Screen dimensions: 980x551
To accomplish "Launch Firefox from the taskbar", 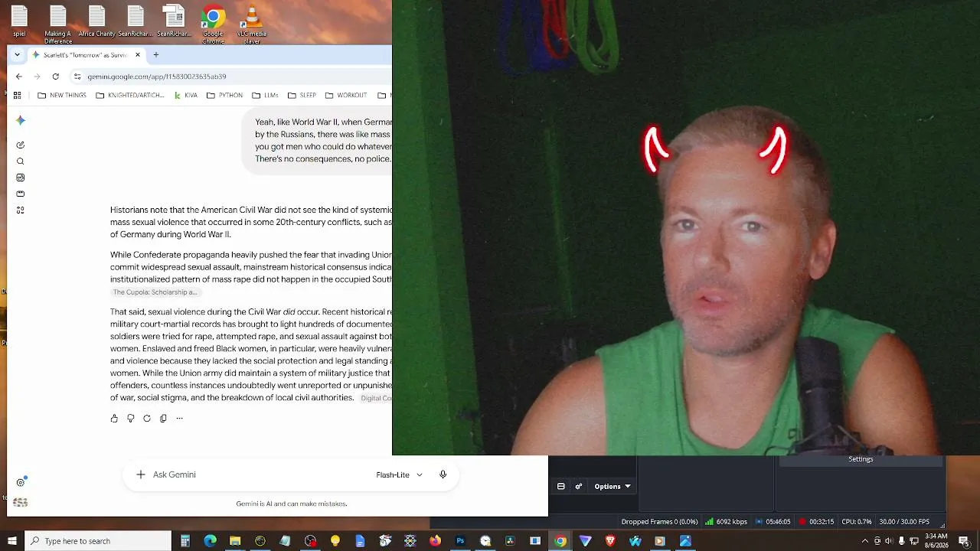I will click(435, 541).
